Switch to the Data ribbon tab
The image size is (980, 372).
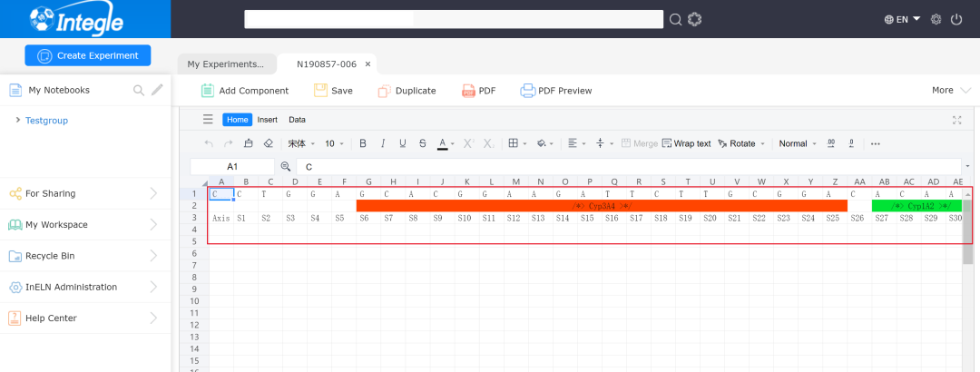click(297, 120)
